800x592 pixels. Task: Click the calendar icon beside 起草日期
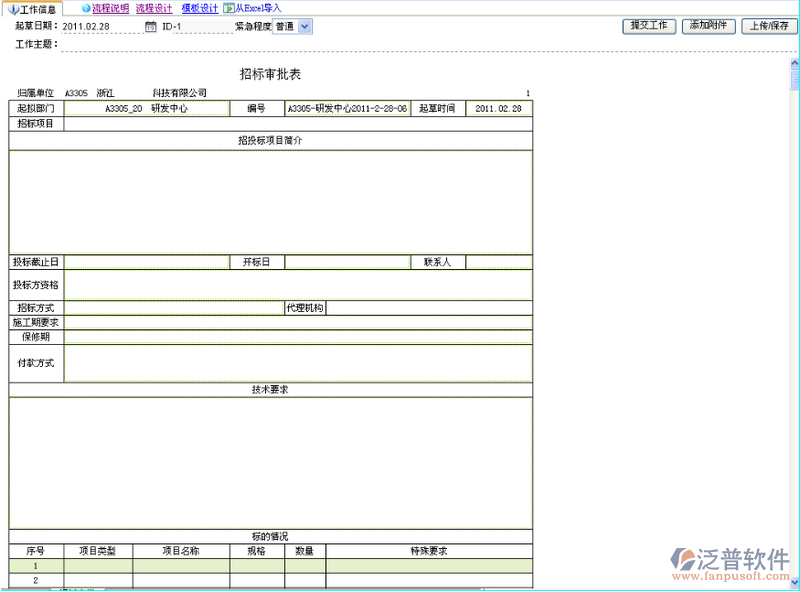(x=151, y=27)
